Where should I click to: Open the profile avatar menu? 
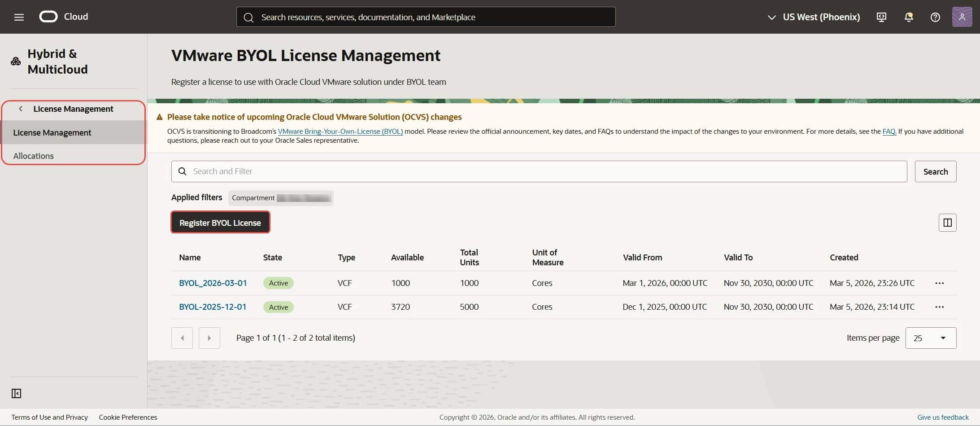tap(962, 17)
